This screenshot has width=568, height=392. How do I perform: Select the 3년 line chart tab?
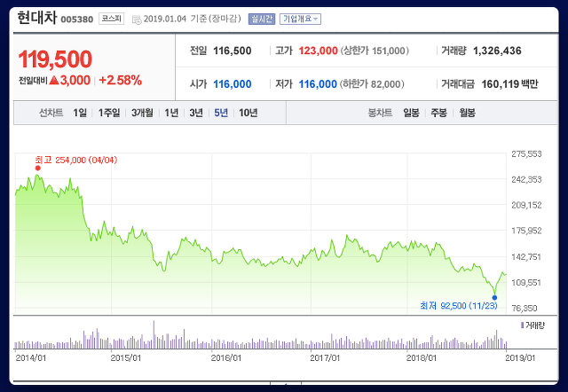click(x=196, y=113)
